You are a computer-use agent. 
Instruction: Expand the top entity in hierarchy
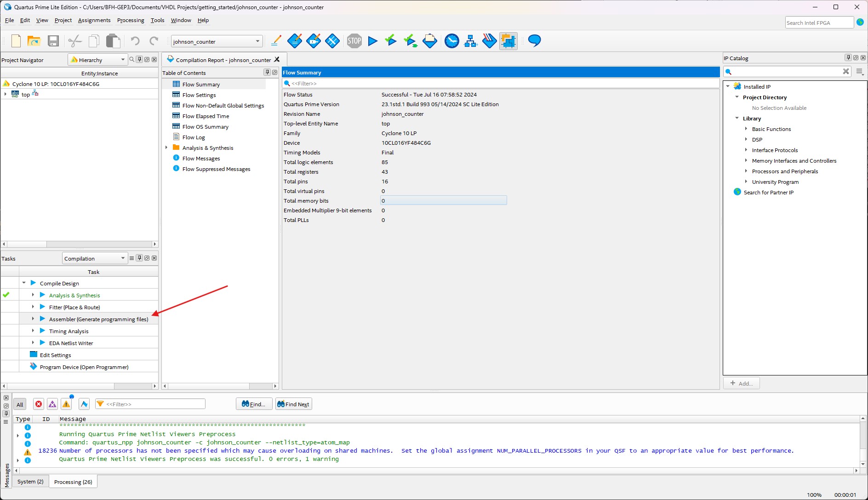point(6,94)
